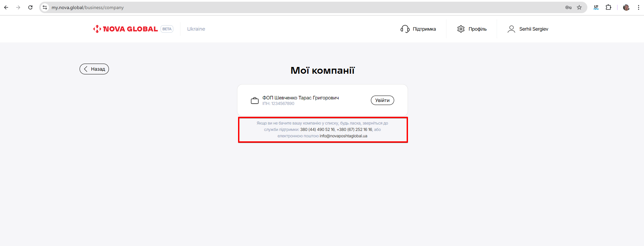The width and height of the screenshot is (644, 246).
Task: Open Профіль settings menu
Action: [x=472, y=29]
